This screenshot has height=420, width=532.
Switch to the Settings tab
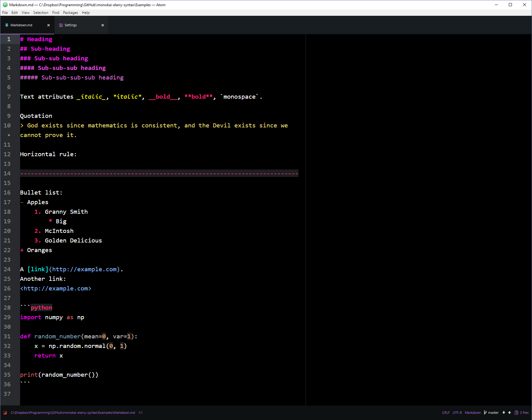click(x=81, y=25)
